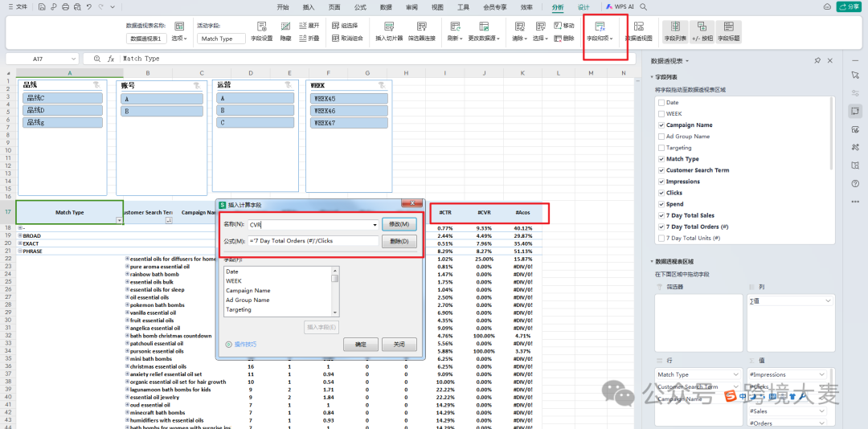Click 展开 (Expand field) in the ribbon

tap(309, 26)
